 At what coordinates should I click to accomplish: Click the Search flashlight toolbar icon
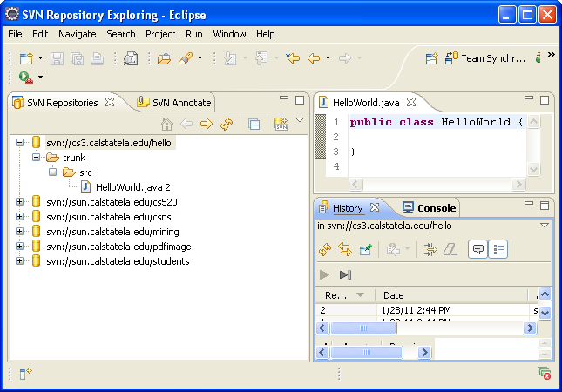[x=186, y=58]
